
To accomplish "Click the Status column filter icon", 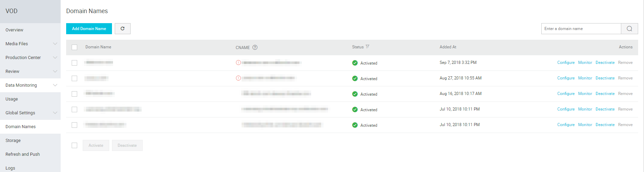I will pyautogui.click(x=368, y=47).
